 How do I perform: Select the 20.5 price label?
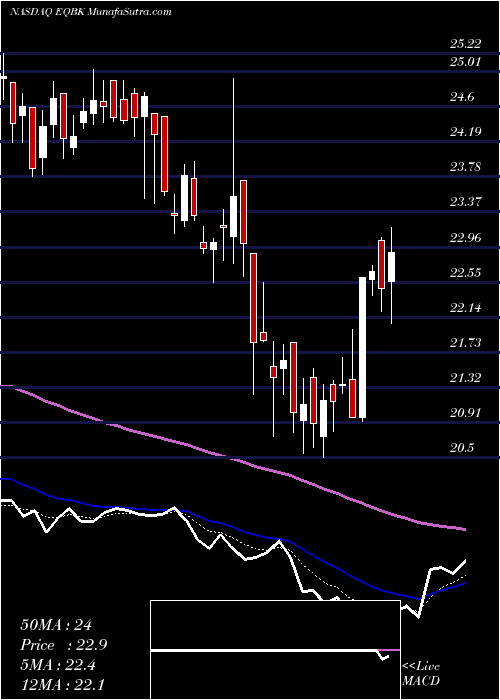(x=462, y=448)
